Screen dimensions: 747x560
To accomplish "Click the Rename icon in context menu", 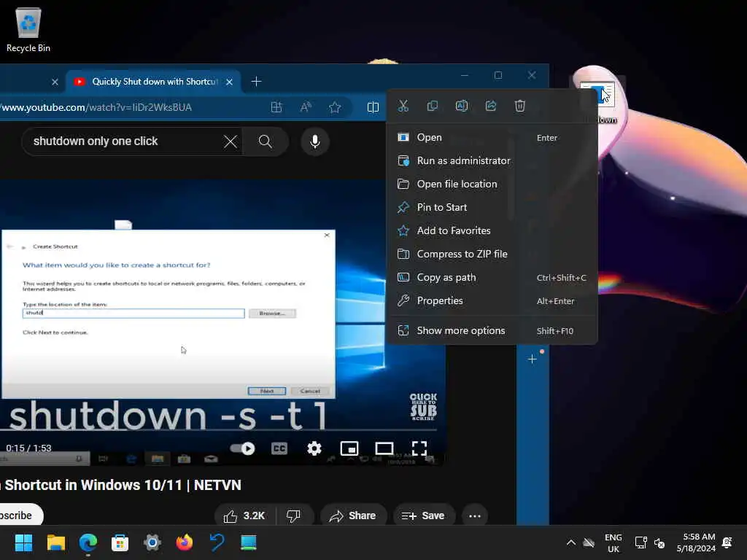I will [x=462, y=106].
